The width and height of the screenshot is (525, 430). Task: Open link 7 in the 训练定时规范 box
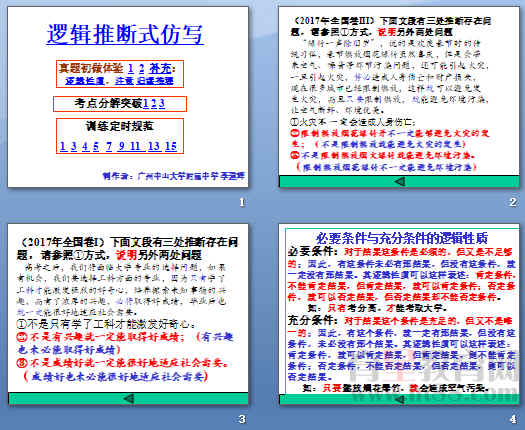109,146
